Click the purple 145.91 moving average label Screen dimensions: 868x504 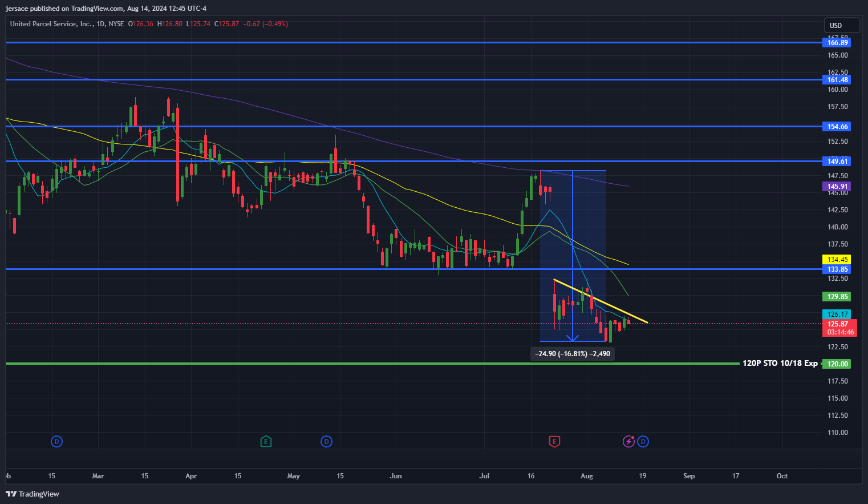pyautogui.click(x=837, y=186)
